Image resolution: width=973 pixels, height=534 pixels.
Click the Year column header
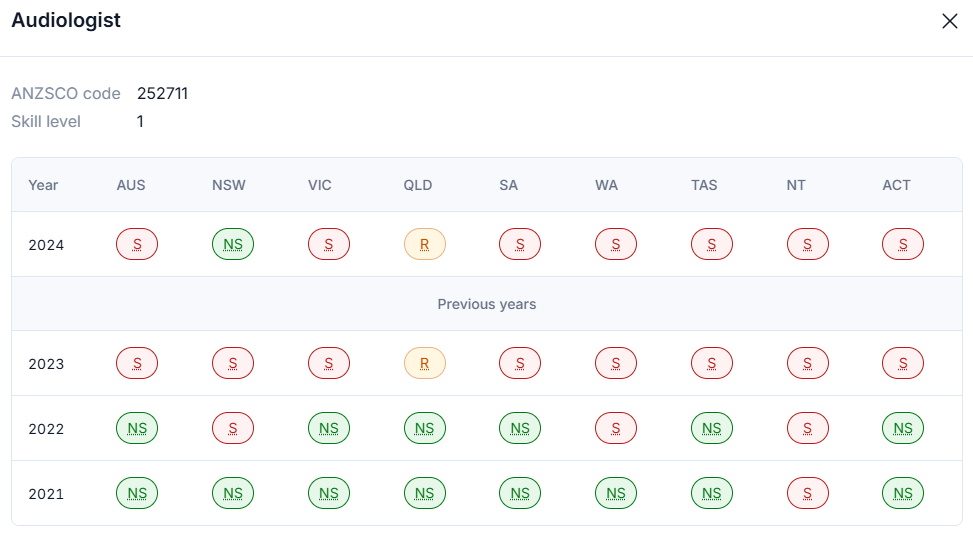pos(43,185)
